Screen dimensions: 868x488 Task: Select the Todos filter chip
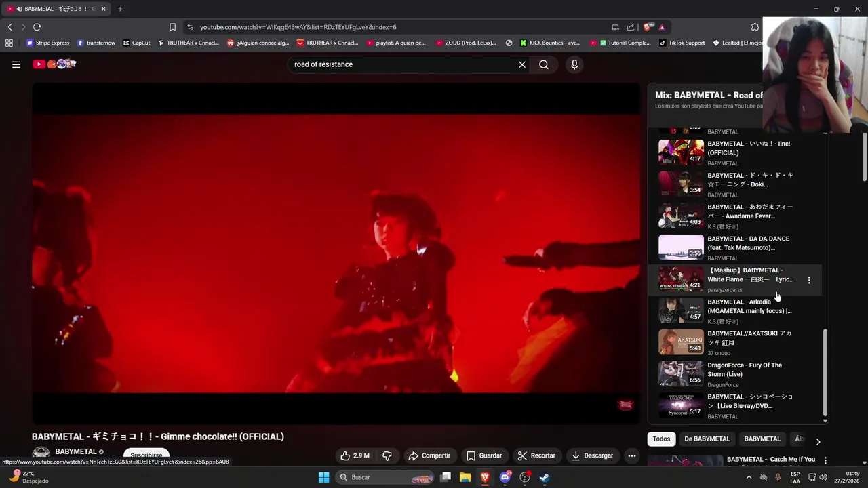[661, 439]
